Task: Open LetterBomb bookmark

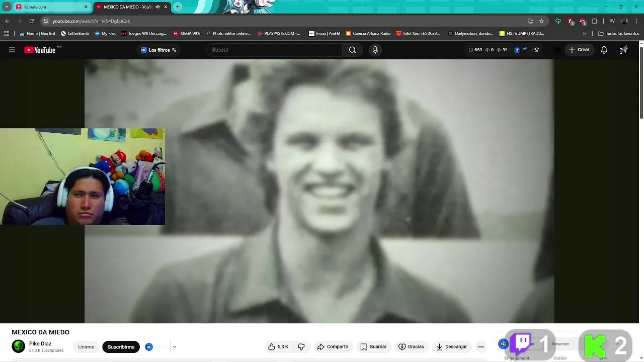Action: point(75,34)
